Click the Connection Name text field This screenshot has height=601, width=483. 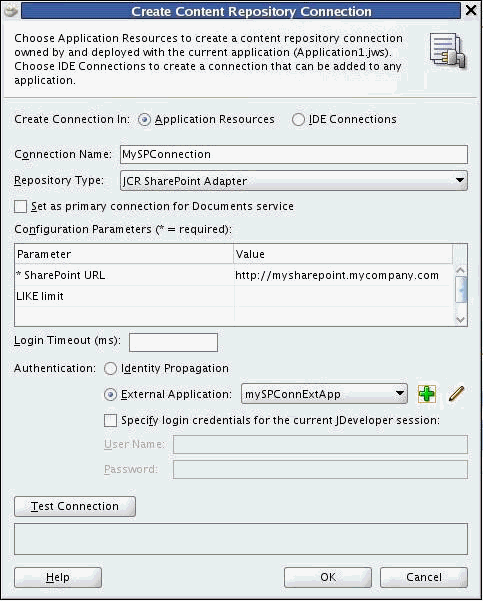point(294,154)
